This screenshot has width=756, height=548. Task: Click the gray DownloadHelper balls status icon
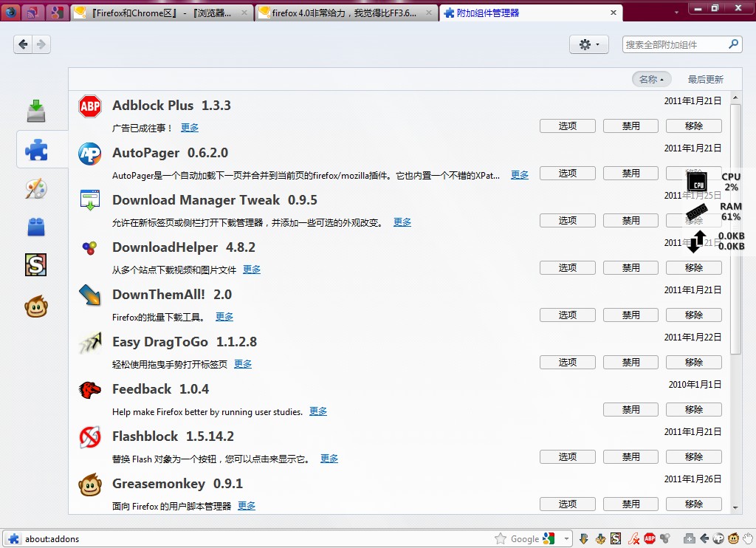(665, 538)
